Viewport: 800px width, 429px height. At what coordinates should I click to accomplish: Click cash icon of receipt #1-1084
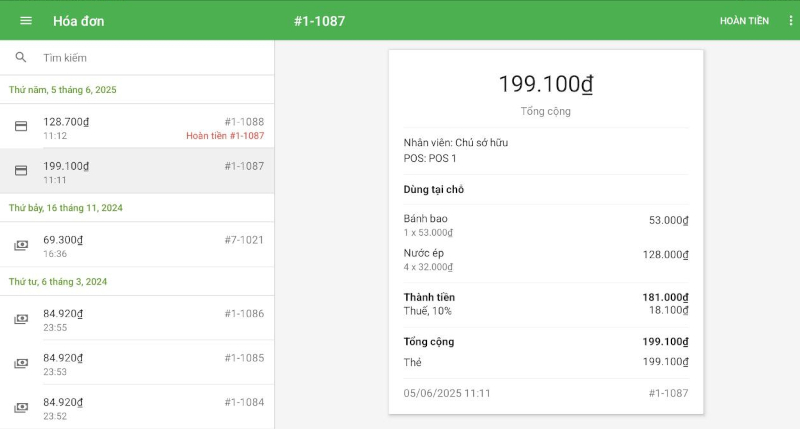coord(21,407)
